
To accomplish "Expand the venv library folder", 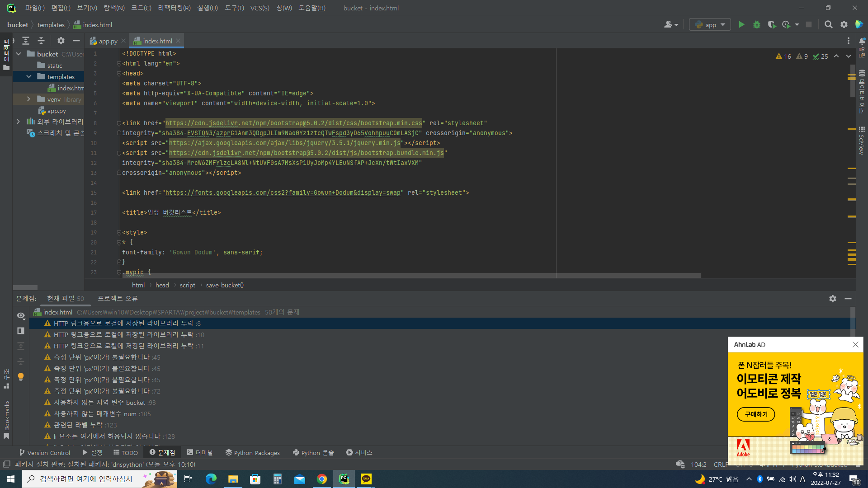I will click(29, 99).
